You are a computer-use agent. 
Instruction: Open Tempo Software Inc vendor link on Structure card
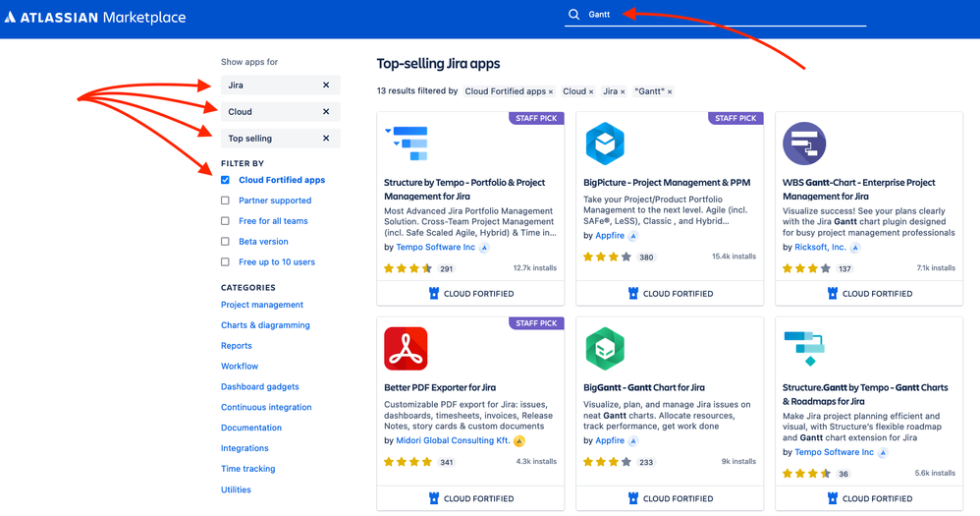click(436, 247)
